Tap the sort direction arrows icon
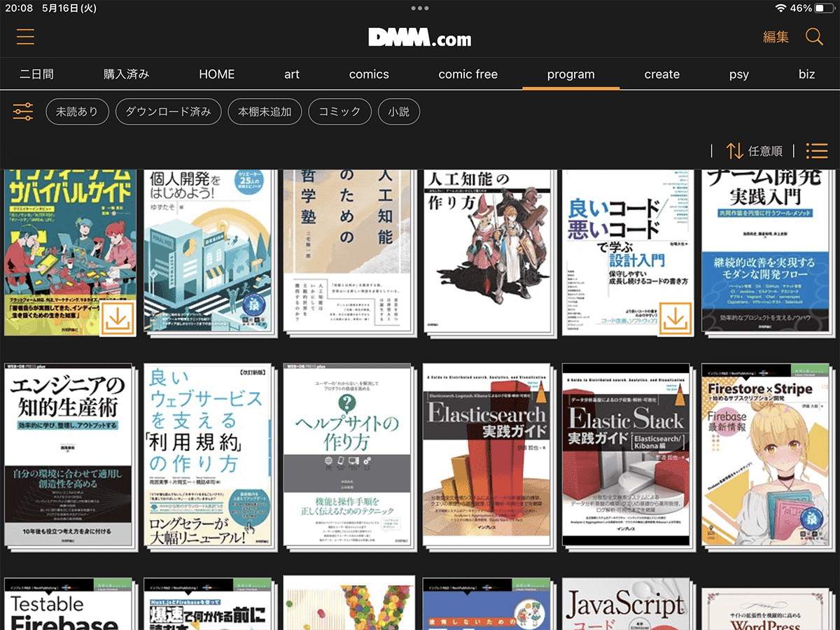840x630 pixels. coord(734,150)
